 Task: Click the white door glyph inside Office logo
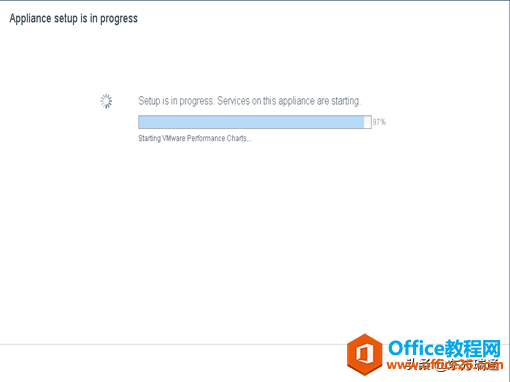tap(365, 354)
